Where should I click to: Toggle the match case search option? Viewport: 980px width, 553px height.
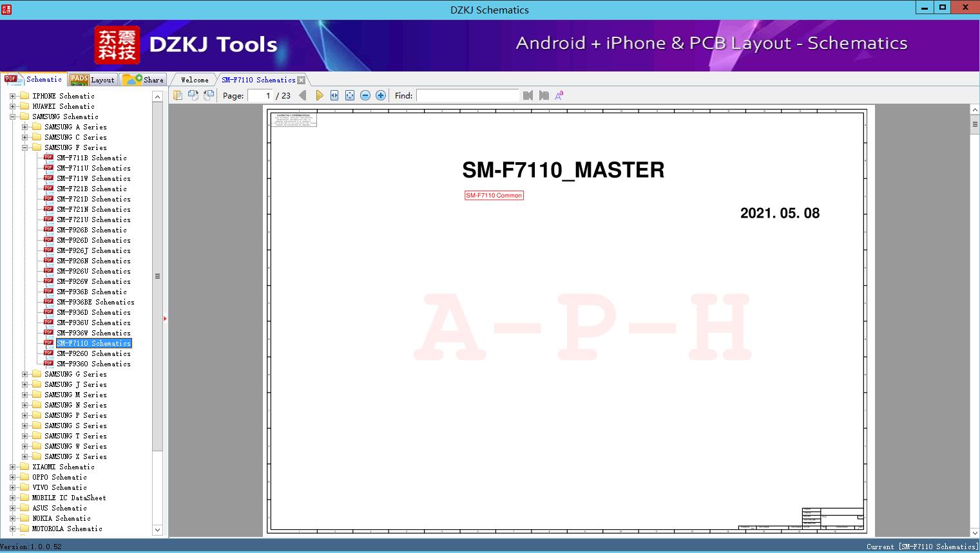pos(559,95)
